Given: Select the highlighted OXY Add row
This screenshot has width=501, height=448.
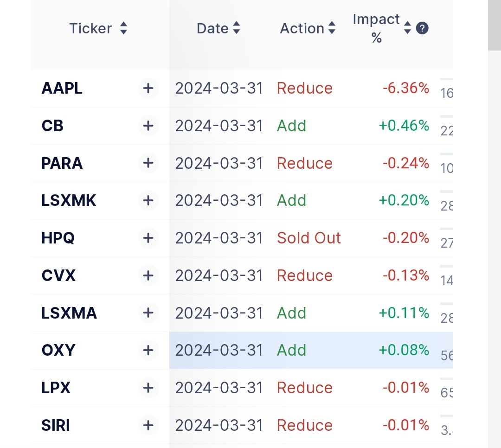Looking at the screenshot, I should 311,350.
